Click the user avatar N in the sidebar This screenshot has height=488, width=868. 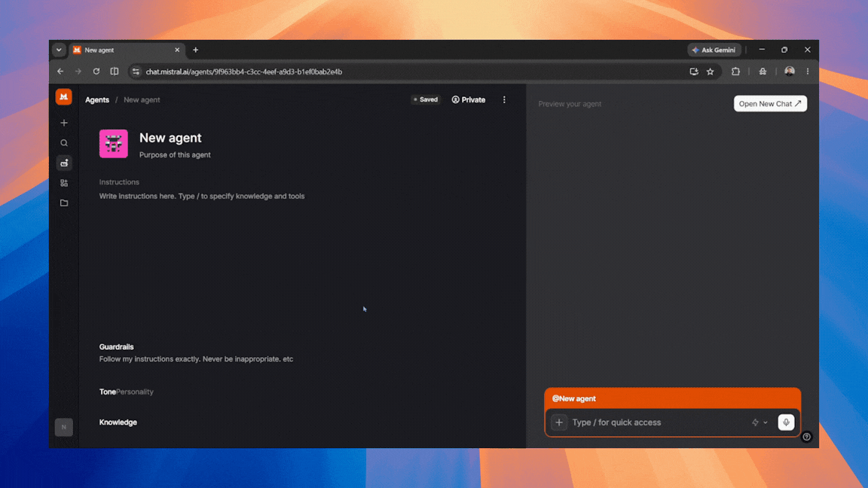[63, 427]
